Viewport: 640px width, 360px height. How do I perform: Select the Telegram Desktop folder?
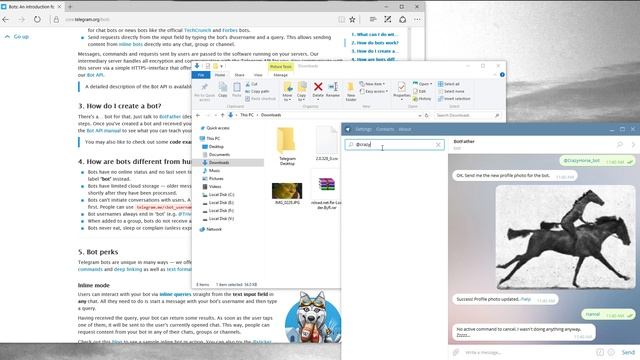[x=287, y=146]
